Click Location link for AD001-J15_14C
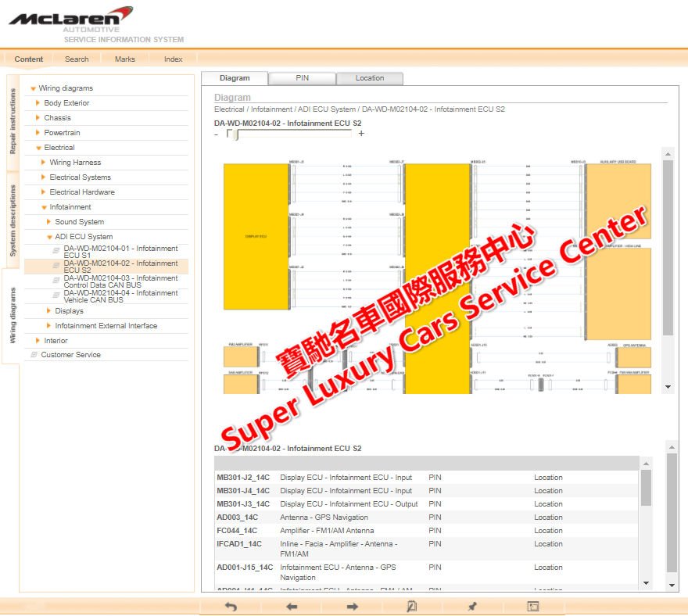Image resolution: width=688 pixels, height=616 pixels. [x=548, y=568]
